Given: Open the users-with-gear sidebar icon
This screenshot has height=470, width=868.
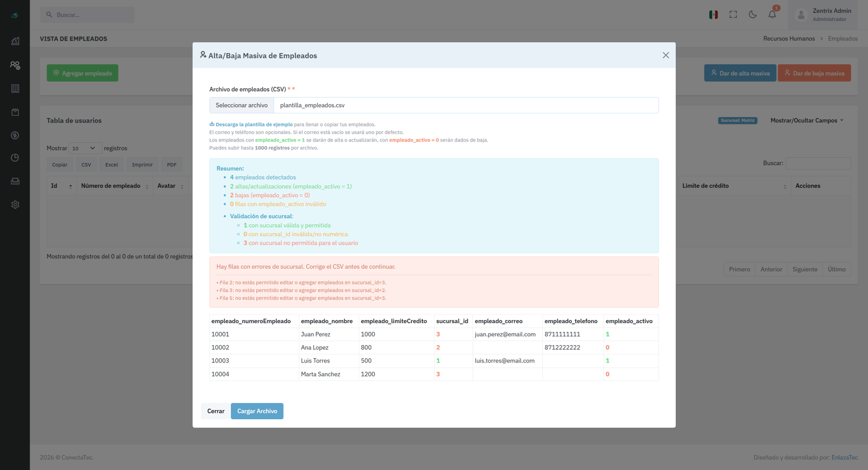Looking at the screenshot, I should 15,65.
